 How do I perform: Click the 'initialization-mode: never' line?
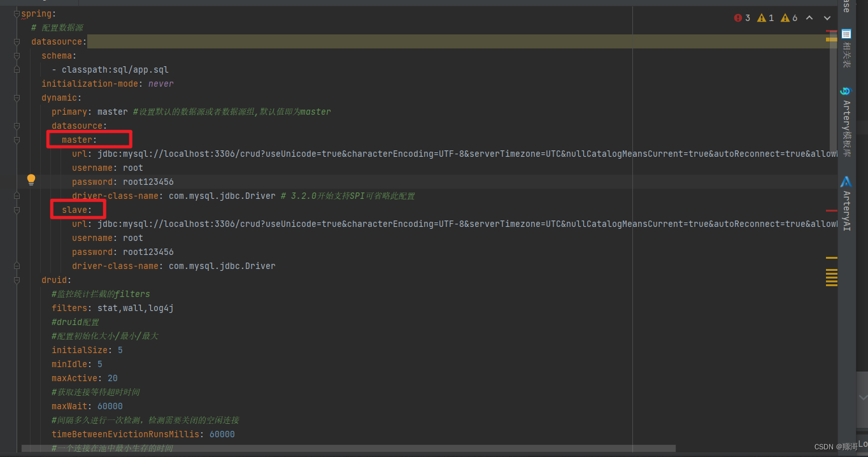(x=107, y=83)
